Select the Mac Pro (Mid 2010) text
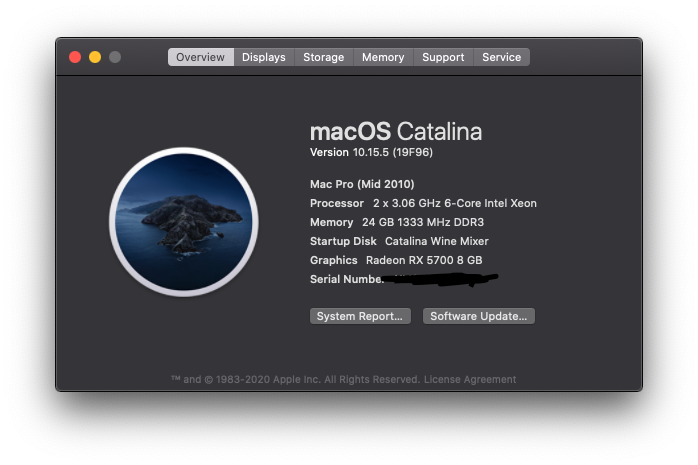Screen dimensions: 698x465 [362, 184]
